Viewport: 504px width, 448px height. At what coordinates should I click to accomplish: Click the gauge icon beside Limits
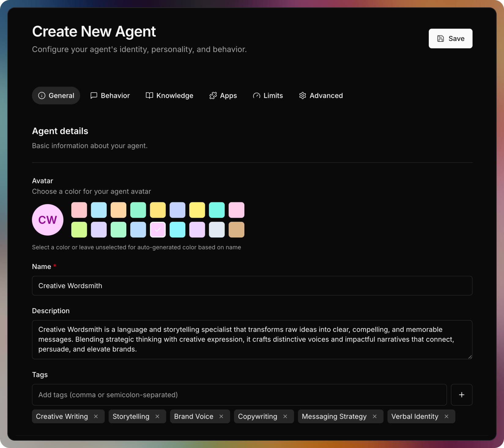256,95
